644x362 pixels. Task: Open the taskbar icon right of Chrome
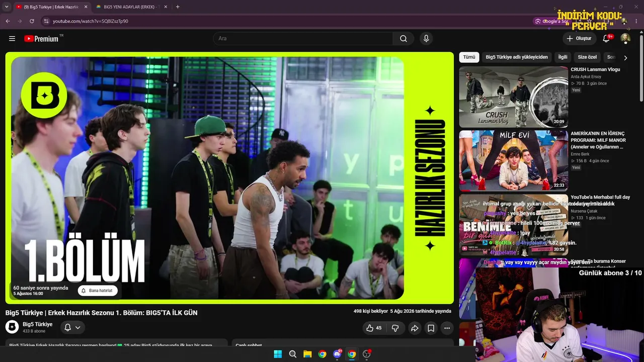click(367, 354)
